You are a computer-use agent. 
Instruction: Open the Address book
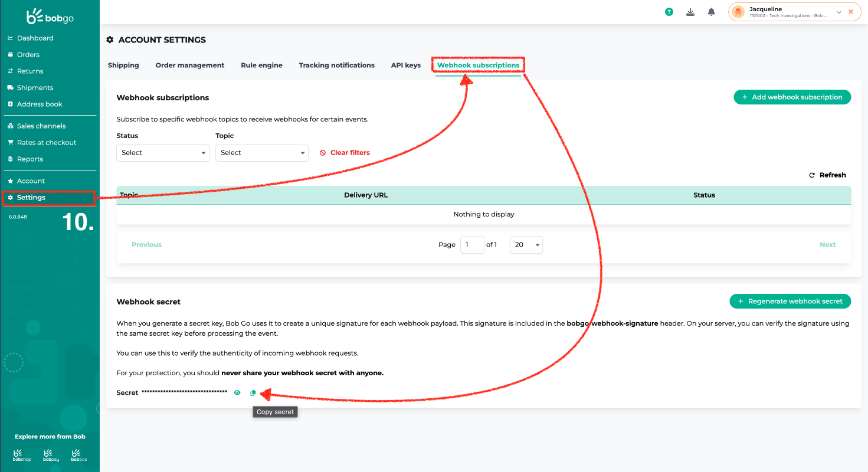point(40,104)
